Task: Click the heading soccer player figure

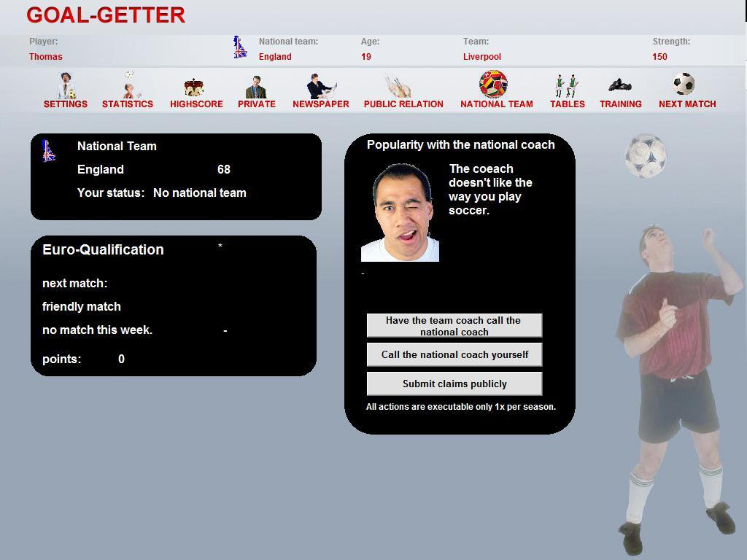Action: point(679,389)
